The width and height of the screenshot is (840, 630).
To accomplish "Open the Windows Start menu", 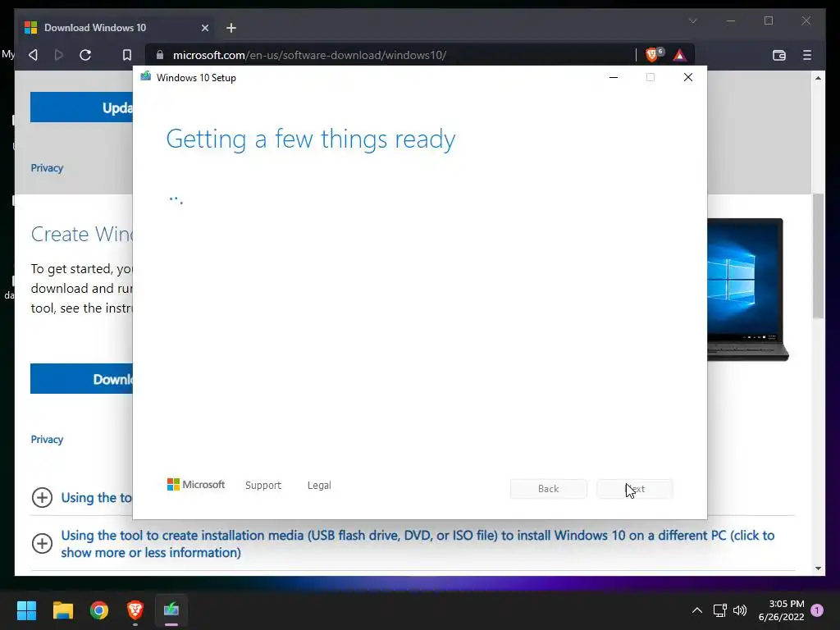I will [26, 610].
